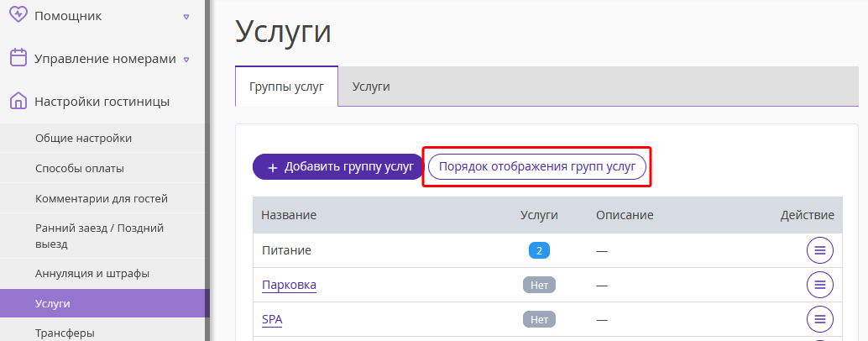Switch to the Услуги tab
The width and height of the screenshot is (868, 341).
[371, 87]
